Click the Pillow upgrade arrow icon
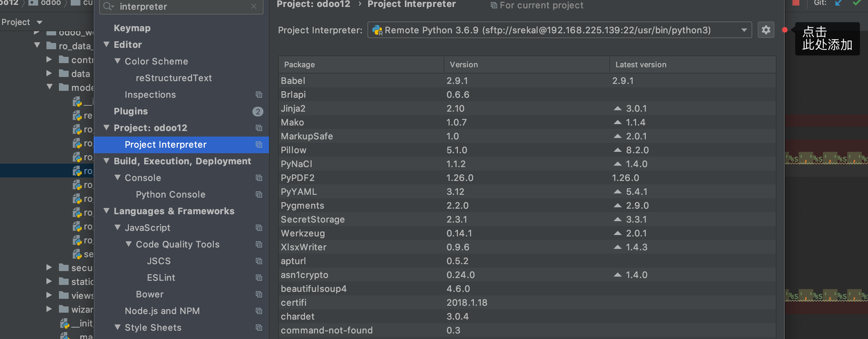The width and height of the screenshot is (868, 339). [617, 150]
